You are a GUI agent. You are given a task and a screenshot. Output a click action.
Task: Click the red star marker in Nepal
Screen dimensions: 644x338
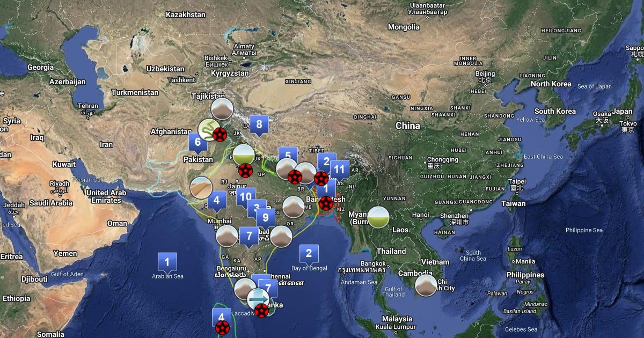click(x=295, y=177)
